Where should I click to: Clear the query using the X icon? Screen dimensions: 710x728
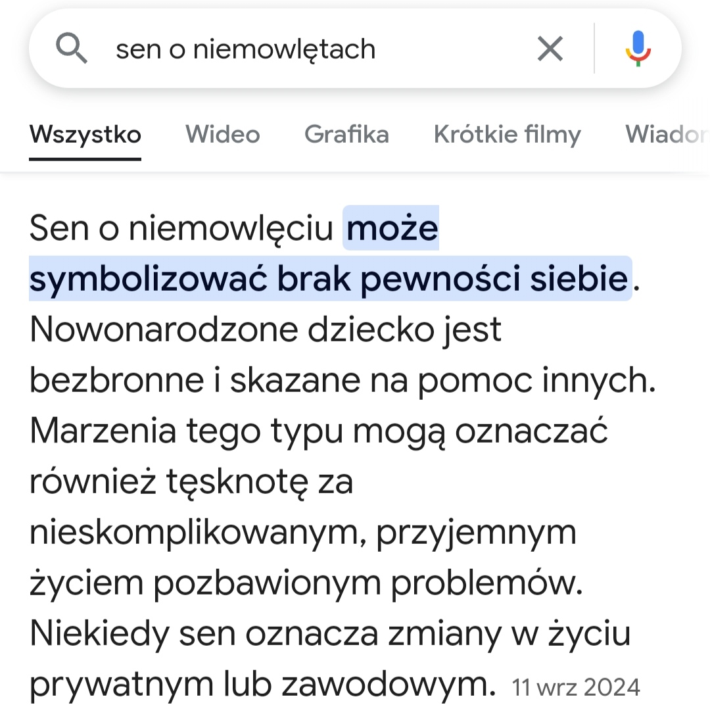point(550,48)
